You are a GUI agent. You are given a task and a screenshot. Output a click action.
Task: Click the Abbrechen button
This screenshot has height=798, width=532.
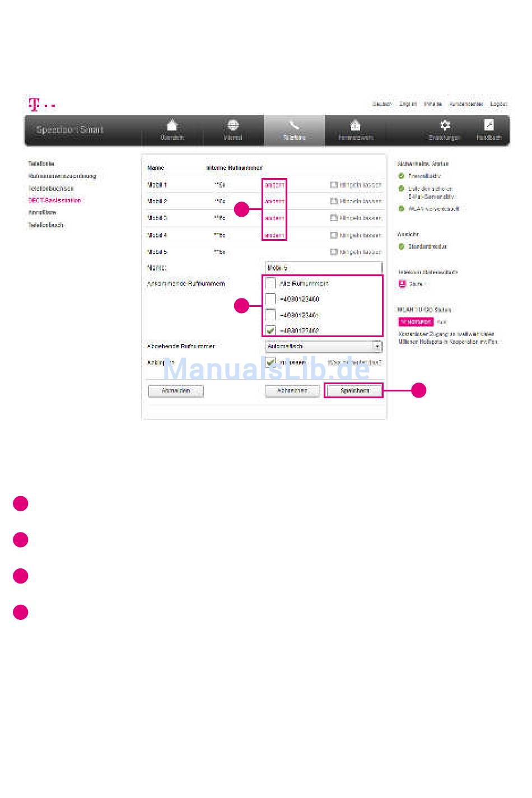[292, 391]
